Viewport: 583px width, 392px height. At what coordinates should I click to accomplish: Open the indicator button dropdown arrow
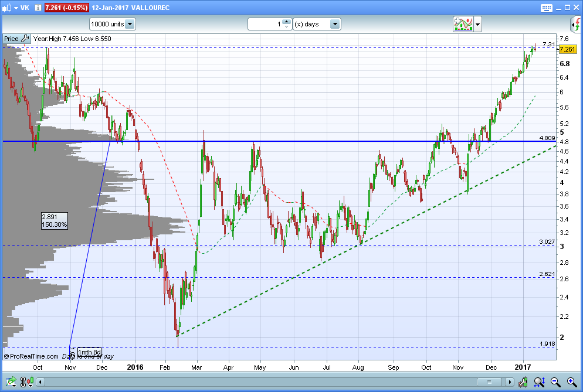point(477,25)
